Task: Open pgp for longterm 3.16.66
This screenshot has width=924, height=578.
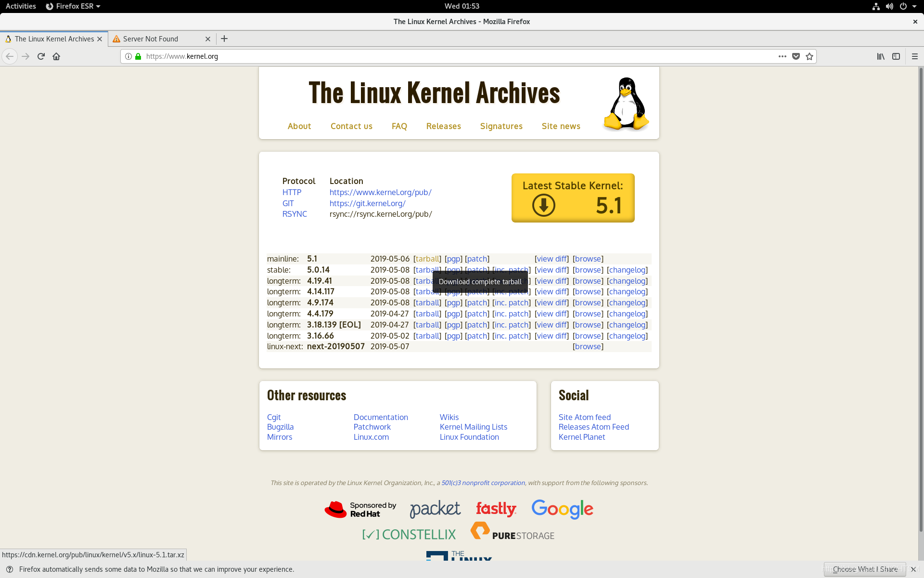Action: click(453, 336)
